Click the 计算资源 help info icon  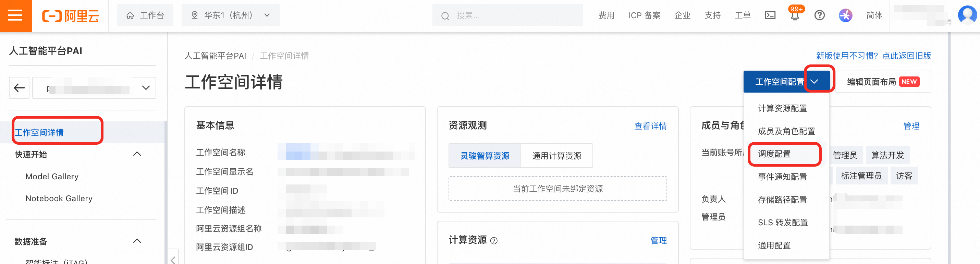coord(494,241)
